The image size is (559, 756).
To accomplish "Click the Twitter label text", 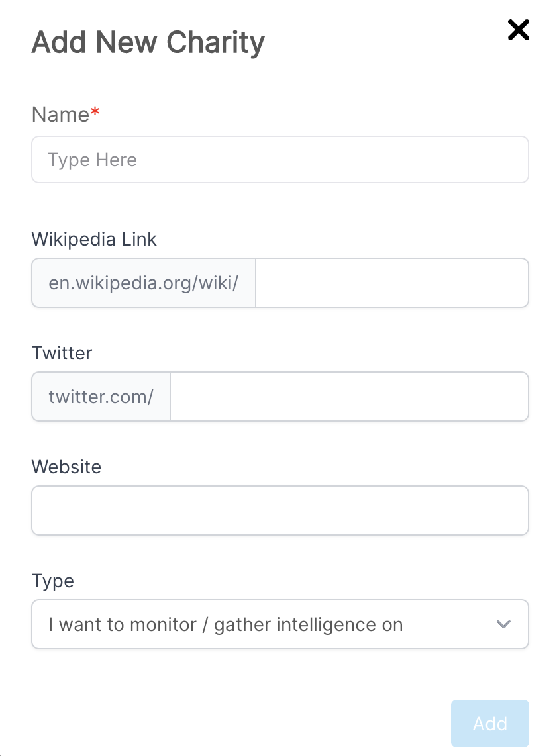I will (62, 353).
